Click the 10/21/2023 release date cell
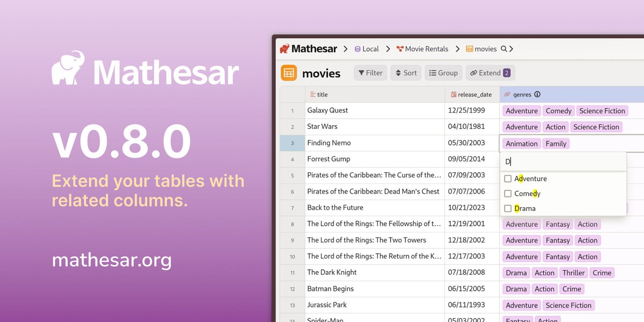This screenshot has width=644, height=322. 472,208
